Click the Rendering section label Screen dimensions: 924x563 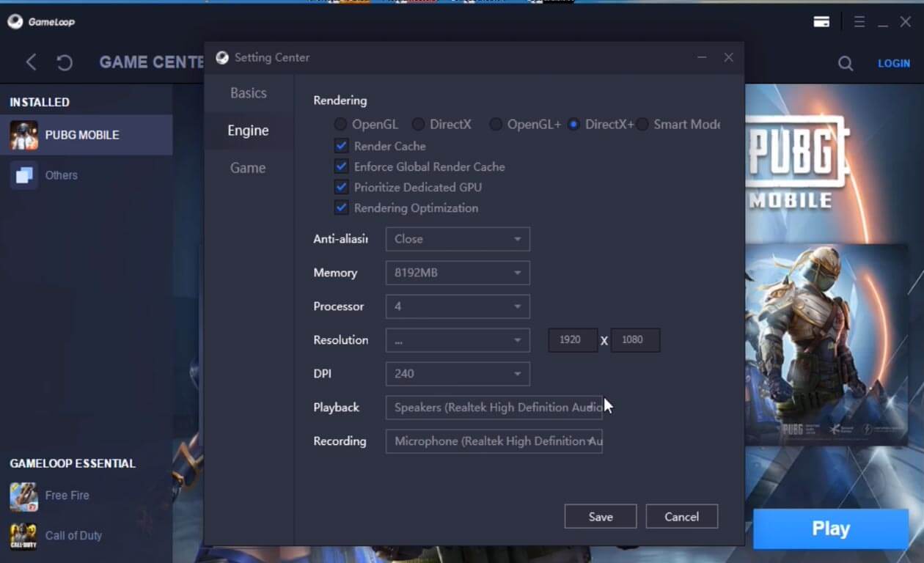pos(340,100)
